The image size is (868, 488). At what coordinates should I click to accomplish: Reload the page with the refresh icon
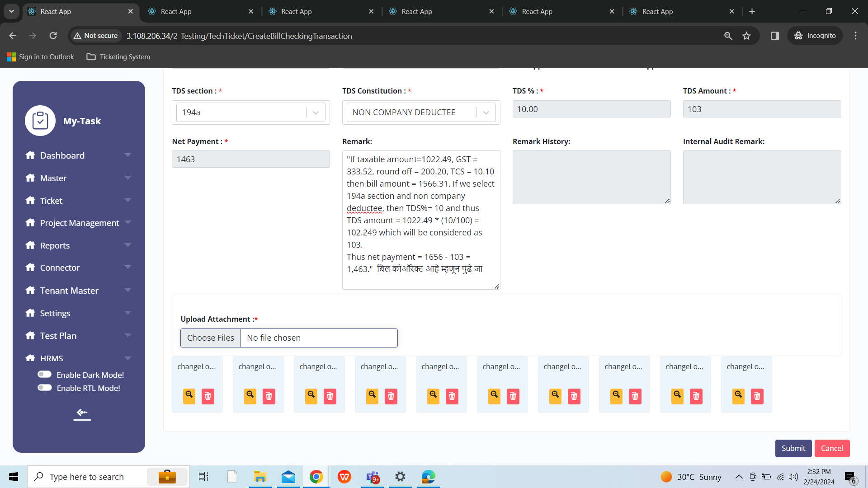pos(53,36)
